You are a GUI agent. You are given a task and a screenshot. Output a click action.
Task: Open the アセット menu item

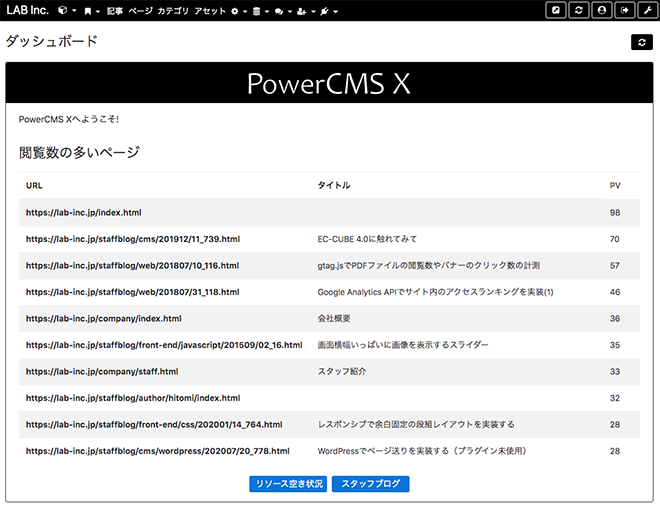(x=210, y=11)
